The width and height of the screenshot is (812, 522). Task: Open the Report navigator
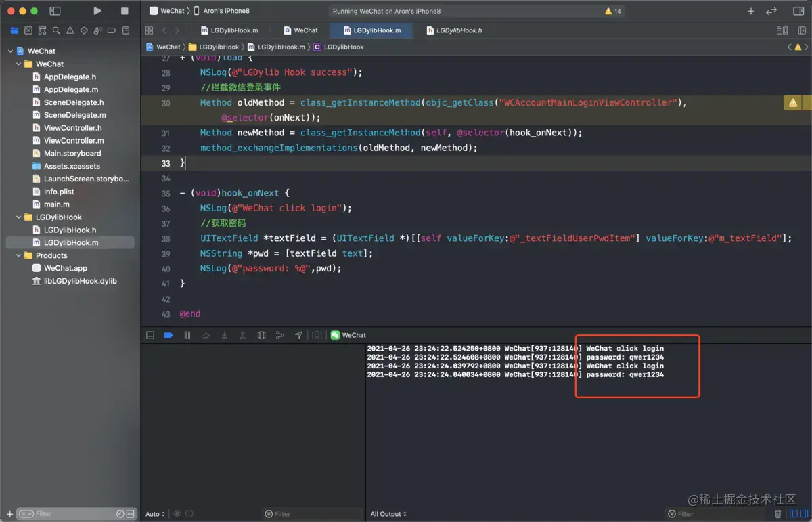tap(126, 30)
